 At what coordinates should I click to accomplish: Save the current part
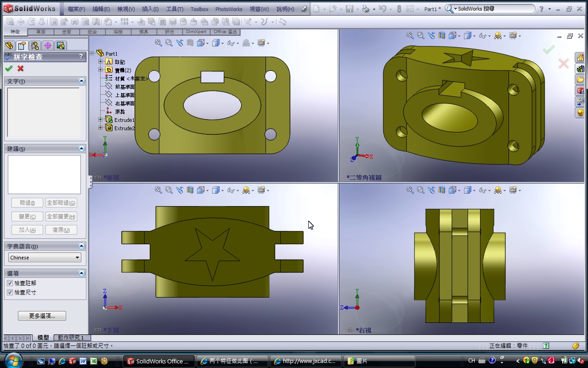pos(349,9)
